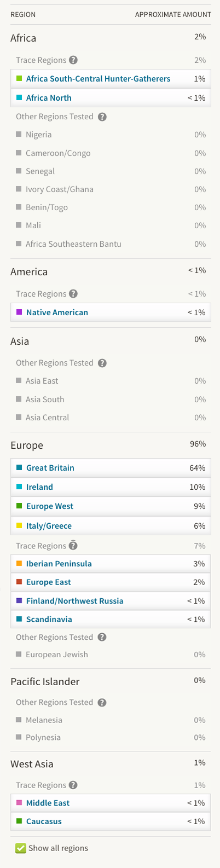This screenshot has height=868, width=220.
Task: Expand the Ireland 10% region row
Action: click(x=111, y=487)
